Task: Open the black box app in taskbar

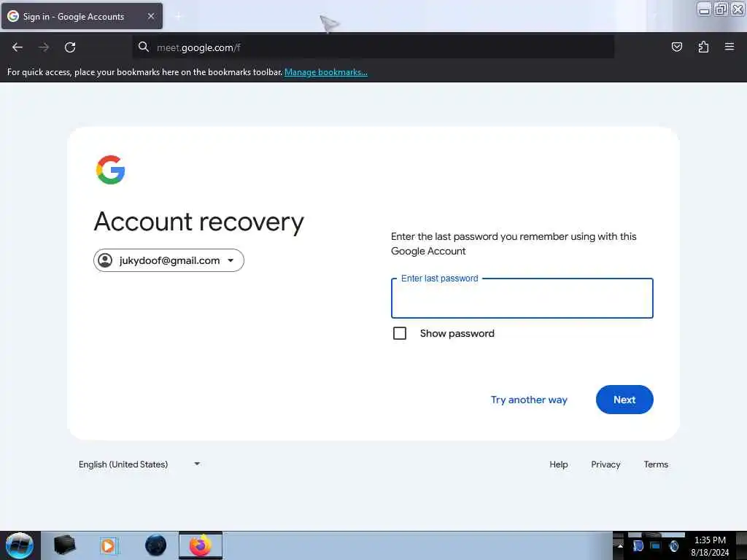Action: (64, 545)
